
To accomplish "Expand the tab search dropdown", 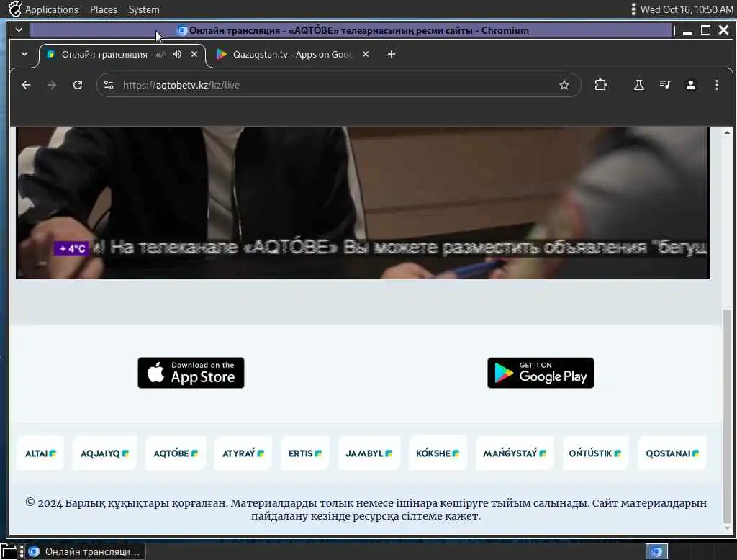I will [x=24, y=54].
